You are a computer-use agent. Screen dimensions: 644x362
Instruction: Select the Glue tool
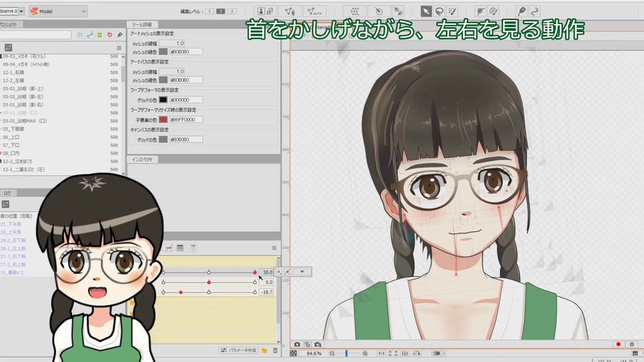521,11
